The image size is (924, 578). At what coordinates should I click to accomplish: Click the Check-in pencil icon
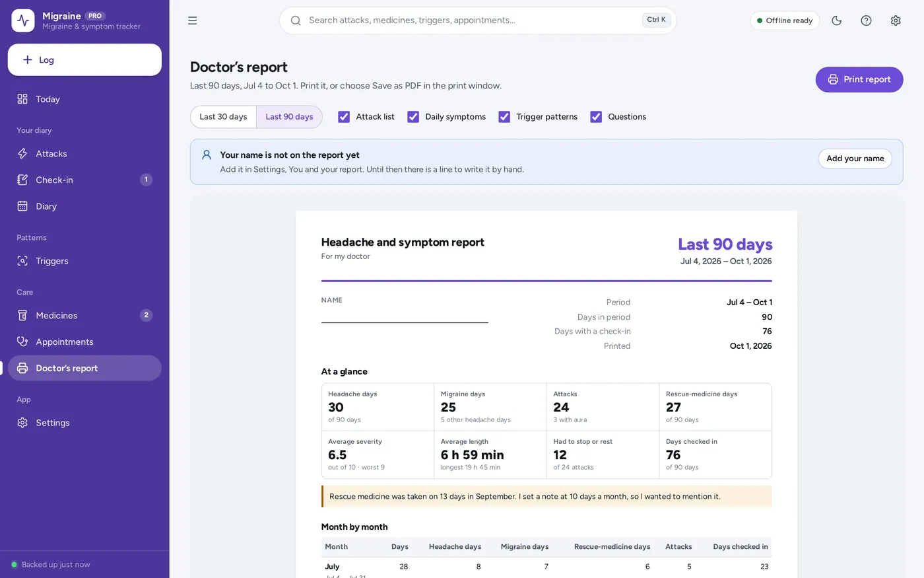click(x=22, y=180)
